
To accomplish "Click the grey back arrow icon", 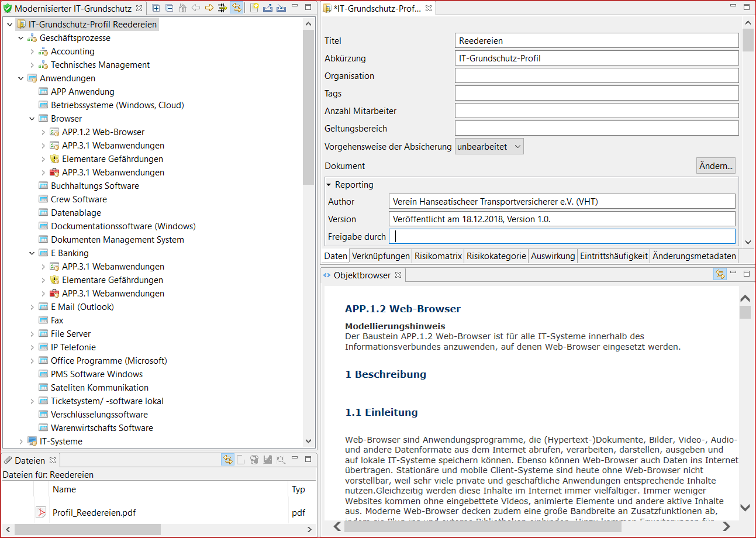I will click(196, 8).
